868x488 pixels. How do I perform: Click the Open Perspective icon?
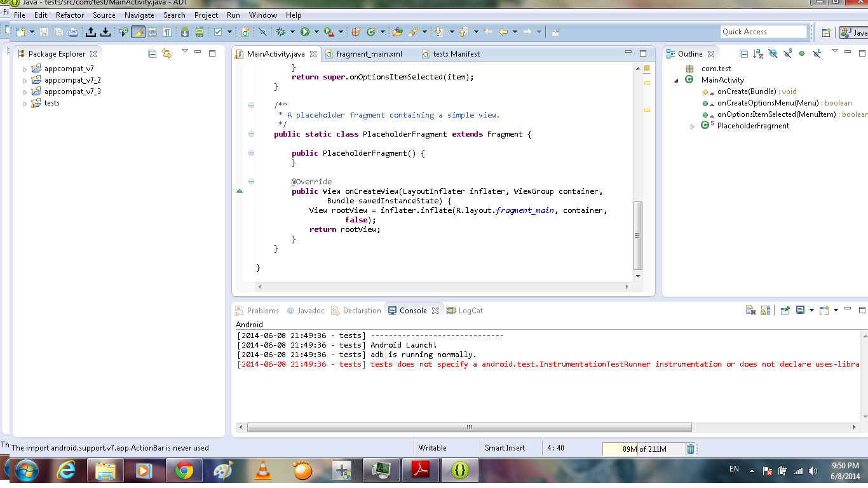point(826,32)
